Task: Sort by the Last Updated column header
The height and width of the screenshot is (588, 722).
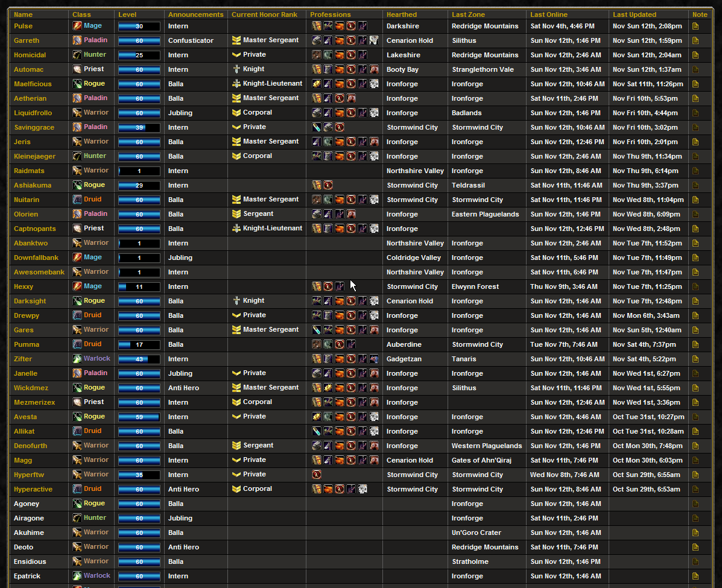Action: [635, 14]
